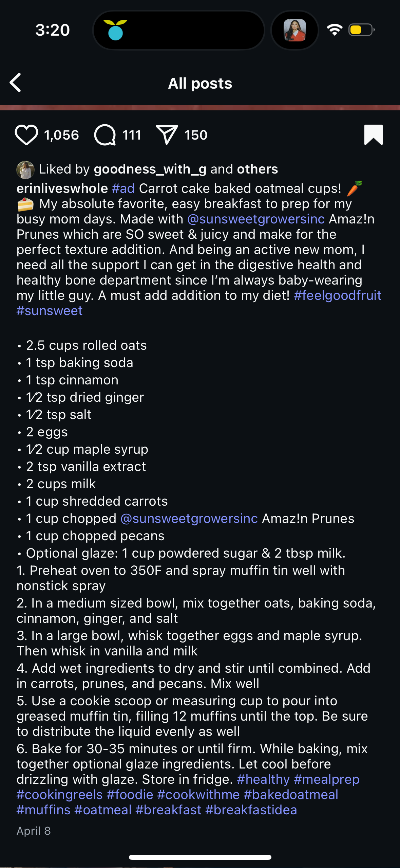400x868 pixels.
Task: Tap the back arrow to leave All posts
Action: (16, 83)
